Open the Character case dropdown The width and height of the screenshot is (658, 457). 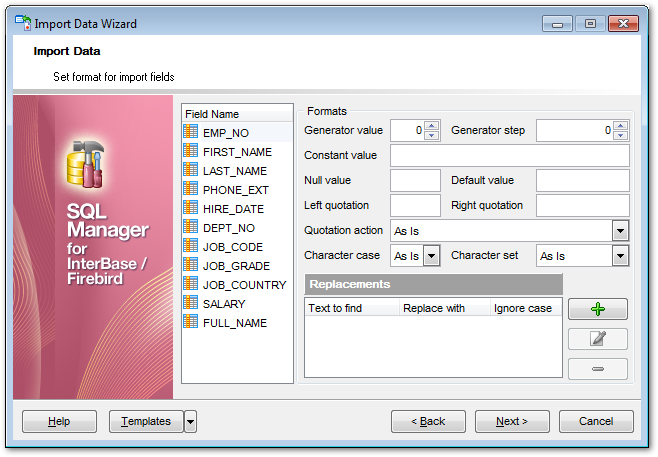coord(432,256)
